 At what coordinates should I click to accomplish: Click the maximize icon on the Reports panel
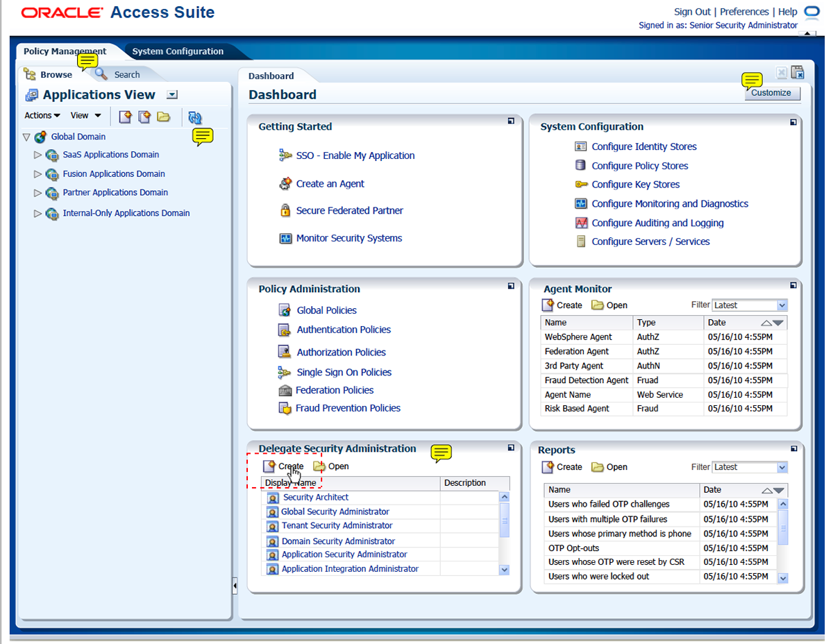793,448
